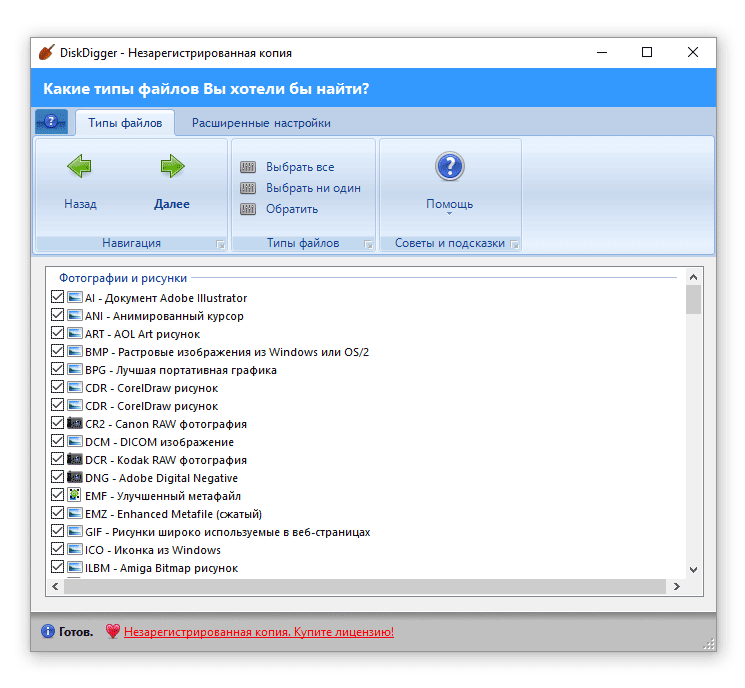Open the Помощь dropdown arrow
745x688 pixels.
coord(449,214)
